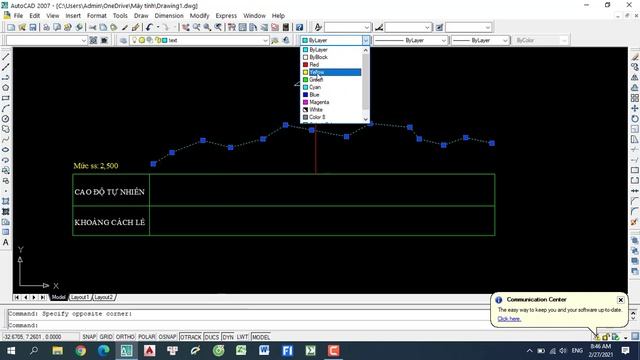640x360 pixels.
Task: Open the Express menu
Action: [x=226, y=16]
